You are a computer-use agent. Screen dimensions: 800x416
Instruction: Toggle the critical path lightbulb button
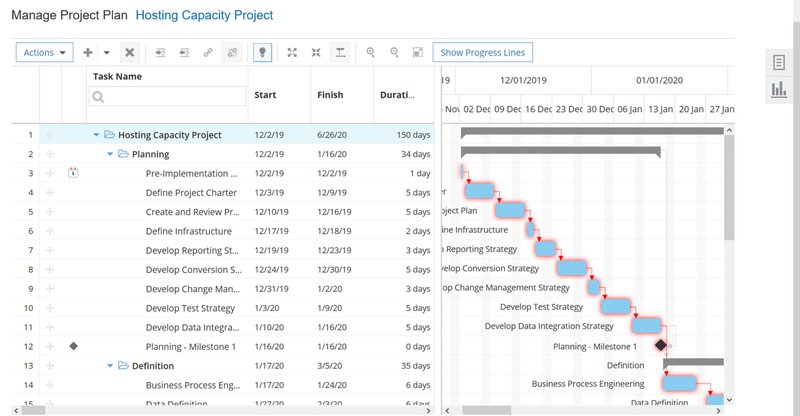(262, 53)
